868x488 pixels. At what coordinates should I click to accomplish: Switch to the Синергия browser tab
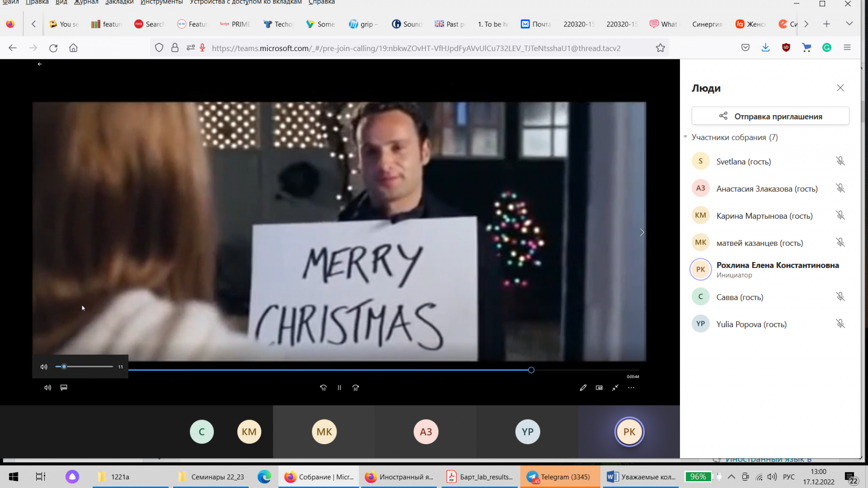(707, 24)
